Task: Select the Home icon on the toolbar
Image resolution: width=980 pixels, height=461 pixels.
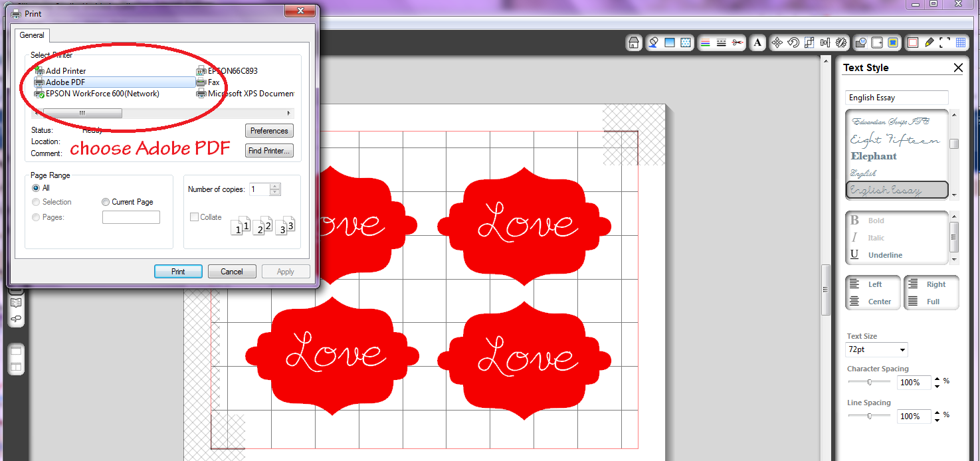Action: [633, 43]
